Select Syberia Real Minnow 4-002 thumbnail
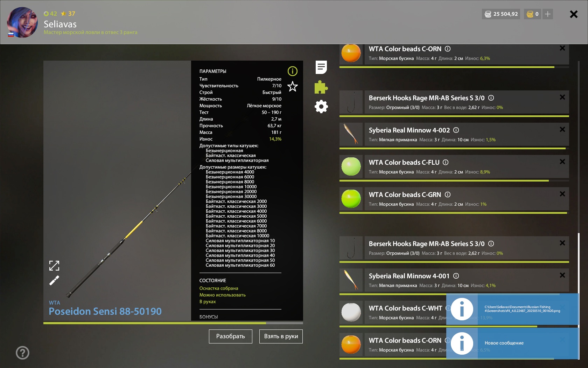This screenshot has width=588, height=368. click(x=351, y=134)
